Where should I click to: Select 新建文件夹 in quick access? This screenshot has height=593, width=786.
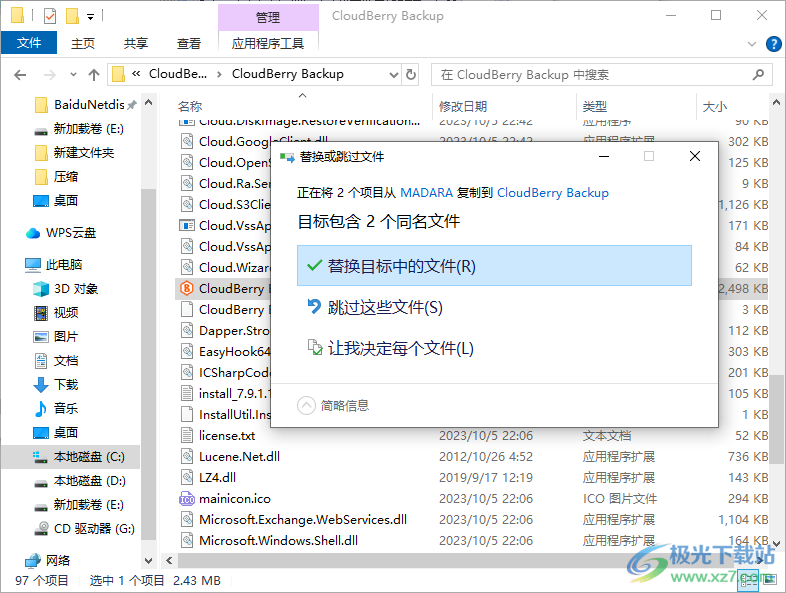[x=84, y=153]
